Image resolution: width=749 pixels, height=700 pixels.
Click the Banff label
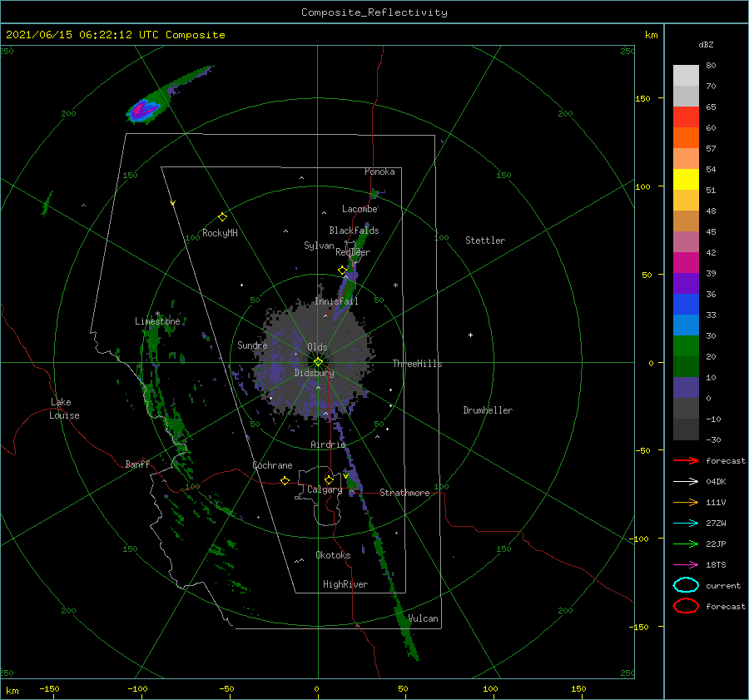point(137,464)
